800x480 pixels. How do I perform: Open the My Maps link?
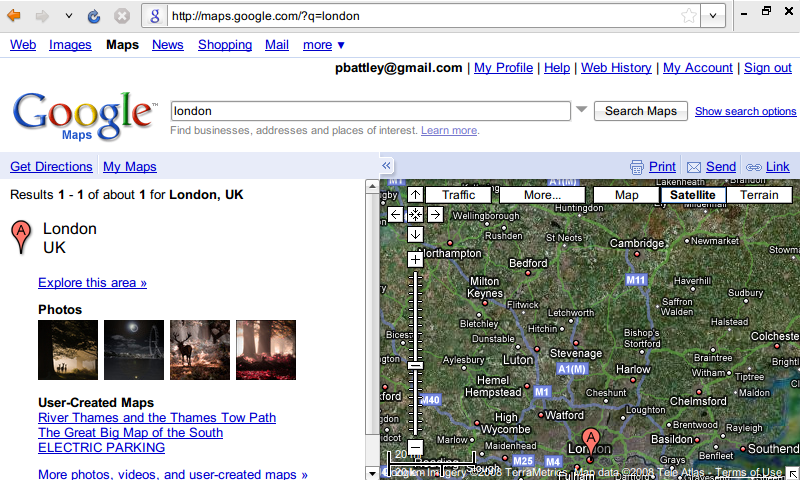click(130, 167)
